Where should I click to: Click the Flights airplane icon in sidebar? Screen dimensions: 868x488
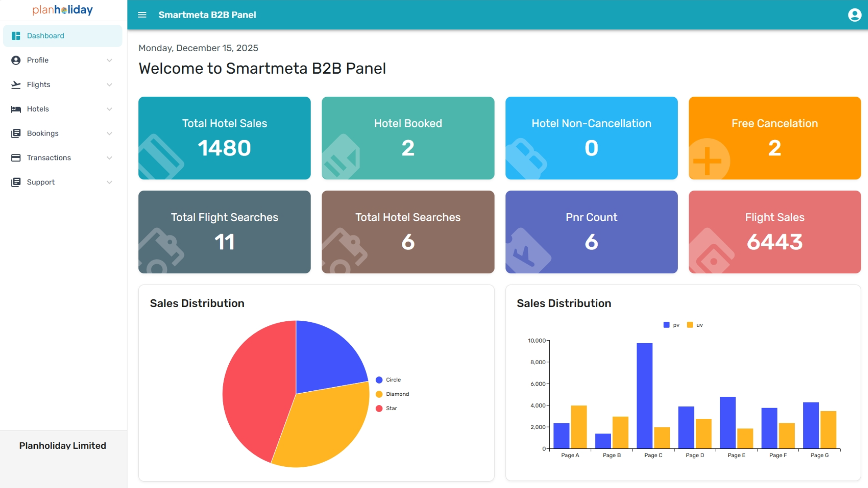[x=16, y=84]
